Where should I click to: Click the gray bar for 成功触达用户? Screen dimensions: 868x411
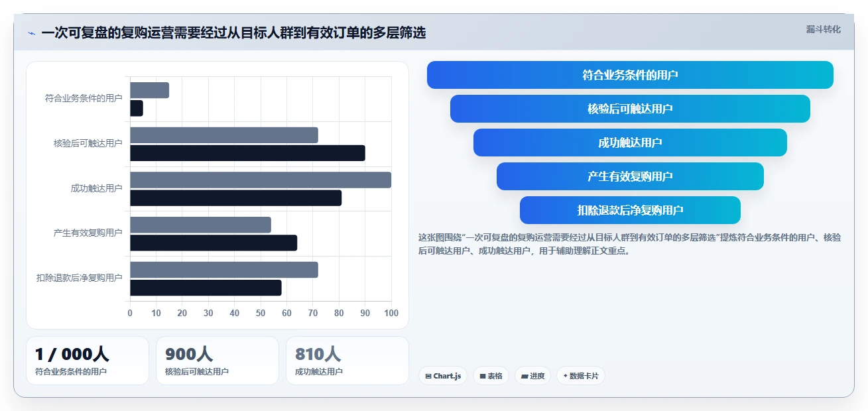click(261, 180)
